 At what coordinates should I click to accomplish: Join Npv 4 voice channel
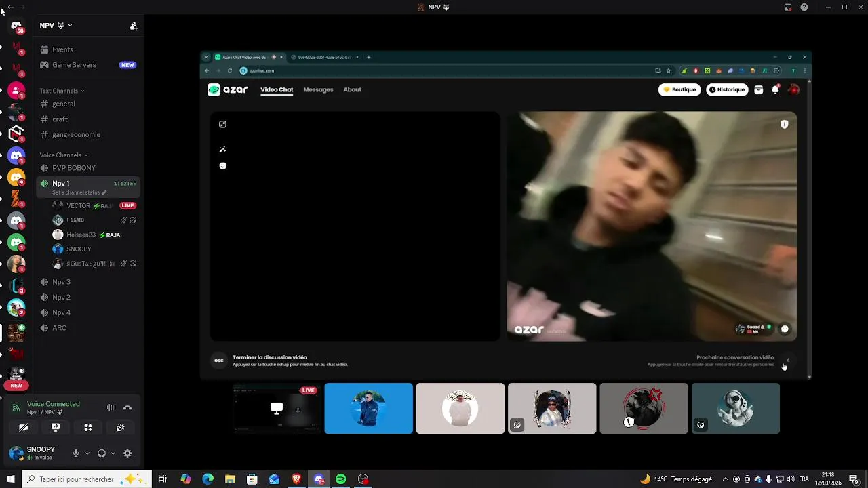[x=88, y=312]
